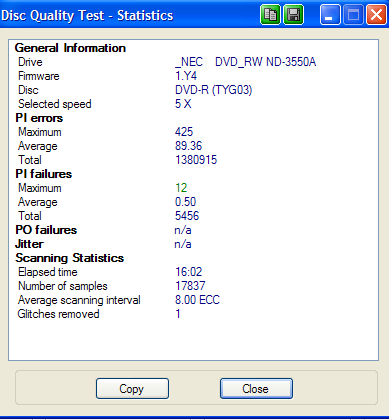Image resolution: width=389 pixels, height=420 pixels.
Task: Click the number of samples 17837
Action: [190, 286]
